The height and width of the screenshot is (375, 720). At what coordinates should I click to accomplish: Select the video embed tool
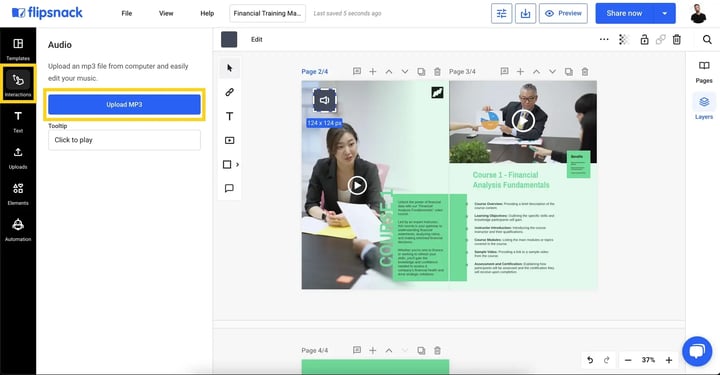[230, 140]
